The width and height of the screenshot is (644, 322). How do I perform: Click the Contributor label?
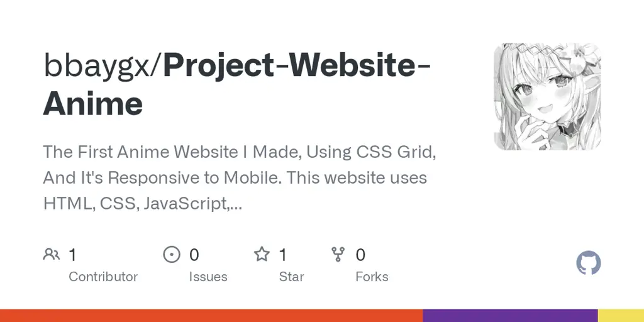pyautogui.click(x=103, y=277)
